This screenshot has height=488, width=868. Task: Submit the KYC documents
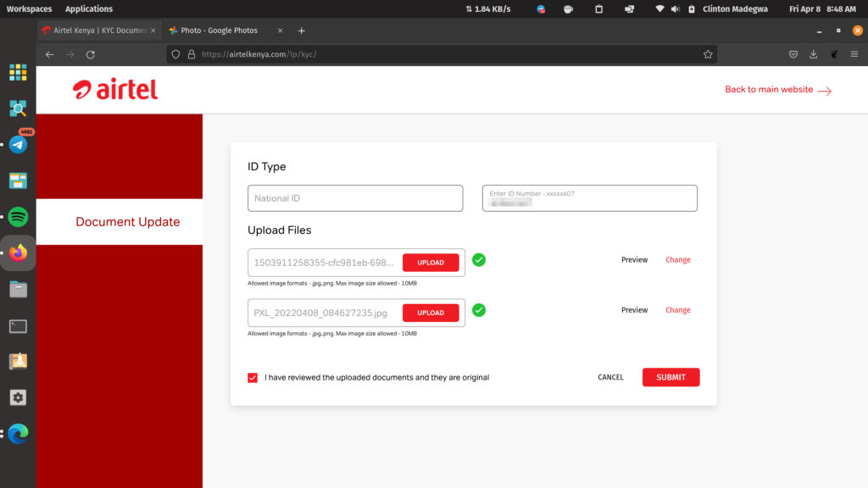tap(671, 377)
